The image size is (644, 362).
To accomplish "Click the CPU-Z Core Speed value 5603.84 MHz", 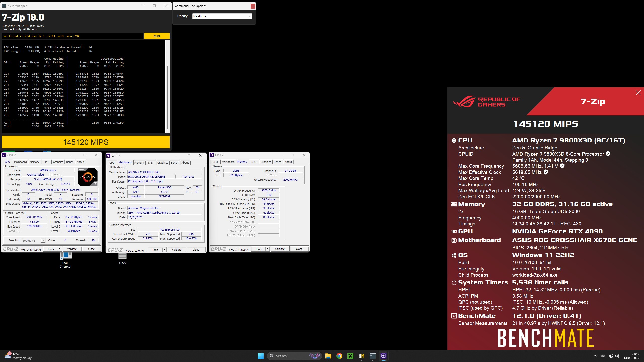I will coord(34,217).
